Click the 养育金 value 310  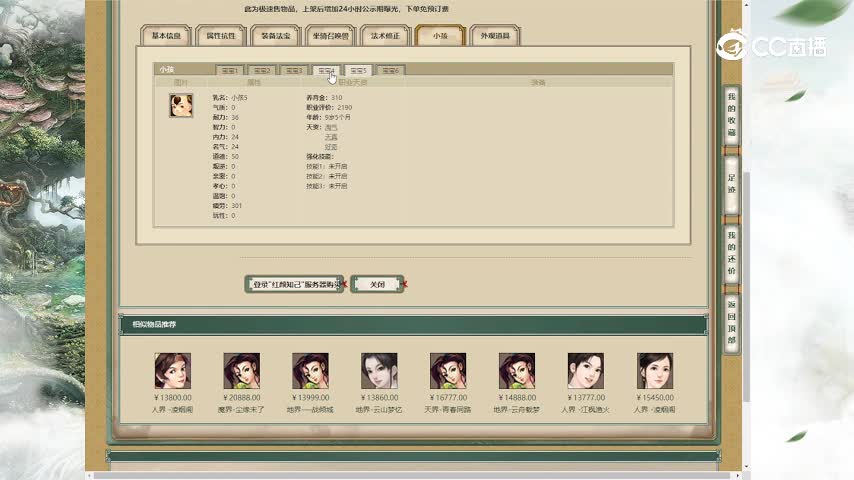pyautogui.click(x=337, y=98)
